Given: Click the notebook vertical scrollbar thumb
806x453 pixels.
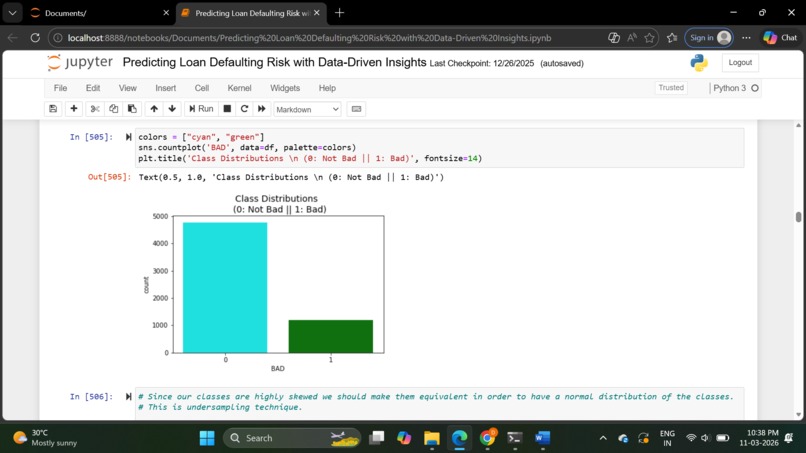Looking at the screenshot, I should [x=798, y=217].
